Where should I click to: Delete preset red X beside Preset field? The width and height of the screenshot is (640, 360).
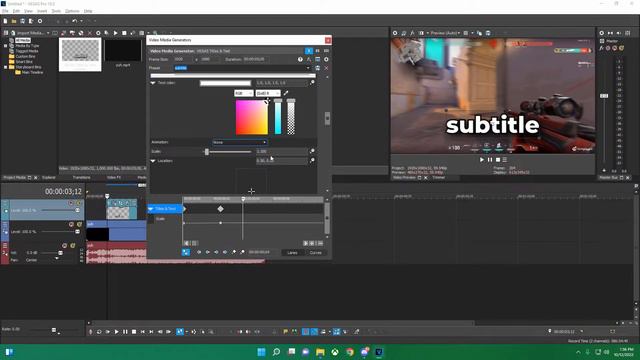[x=326, y=68]
